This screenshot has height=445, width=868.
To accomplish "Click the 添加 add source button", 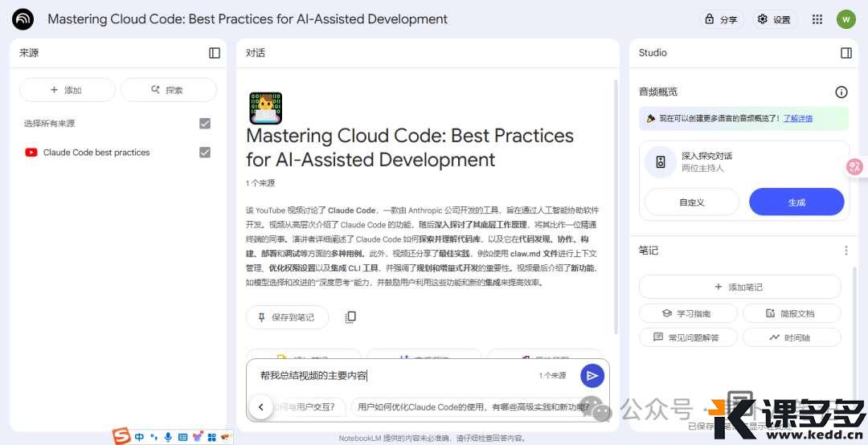I will pos(67,90).
